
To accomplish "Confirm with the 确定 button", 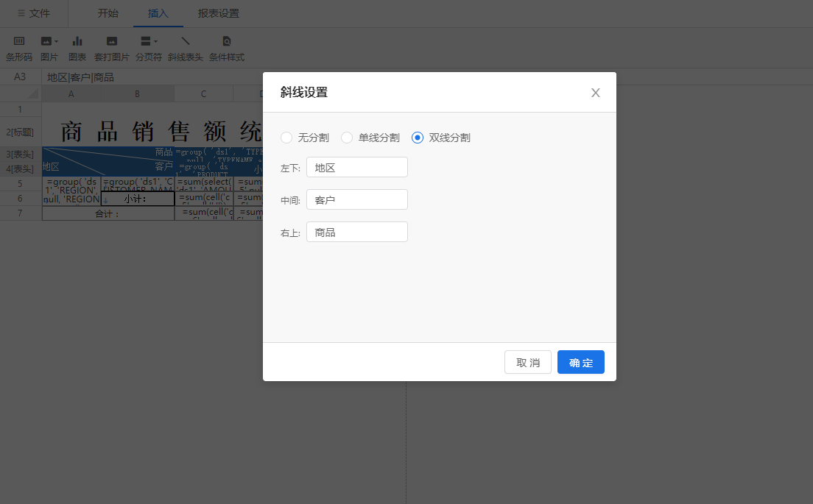I will (x=581, y=362).
